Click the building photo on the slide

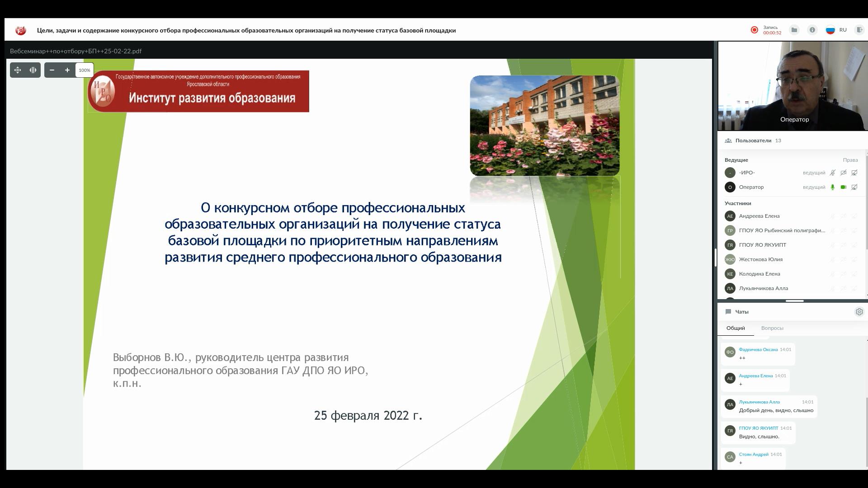[x=545, y=126]
